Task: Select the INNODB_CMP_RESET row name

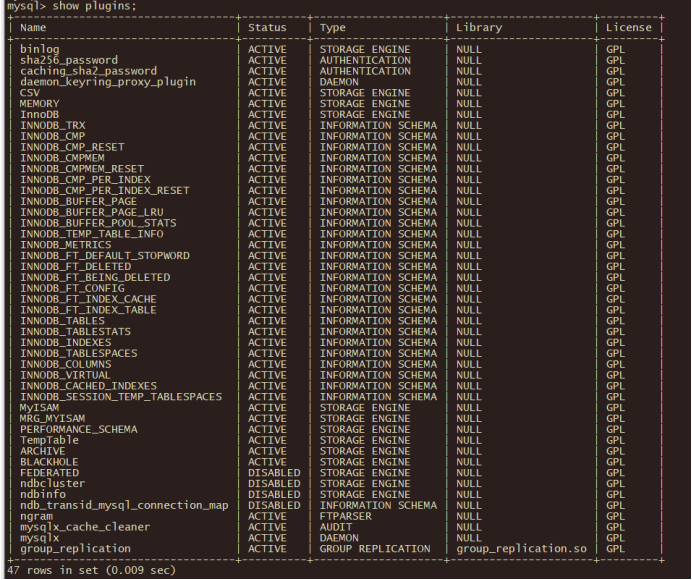Action: click(x=72, y=147)
